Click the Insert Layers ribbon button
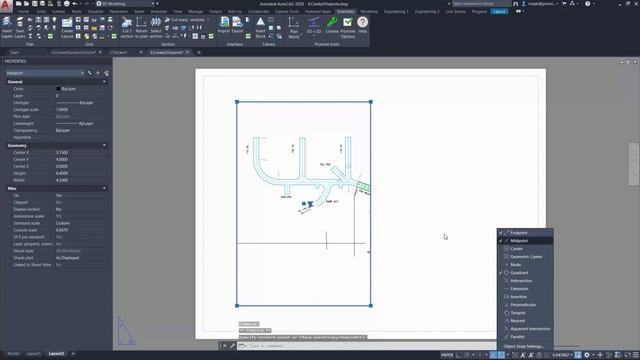The height and width of the screenshot is (360, 640). [7, 28]
